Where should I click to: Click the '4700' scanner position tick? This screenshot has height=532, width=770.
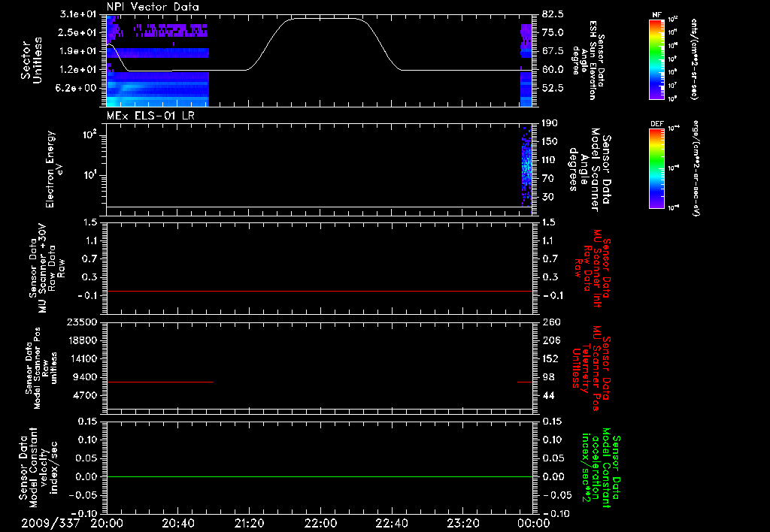tap(84, 395)
